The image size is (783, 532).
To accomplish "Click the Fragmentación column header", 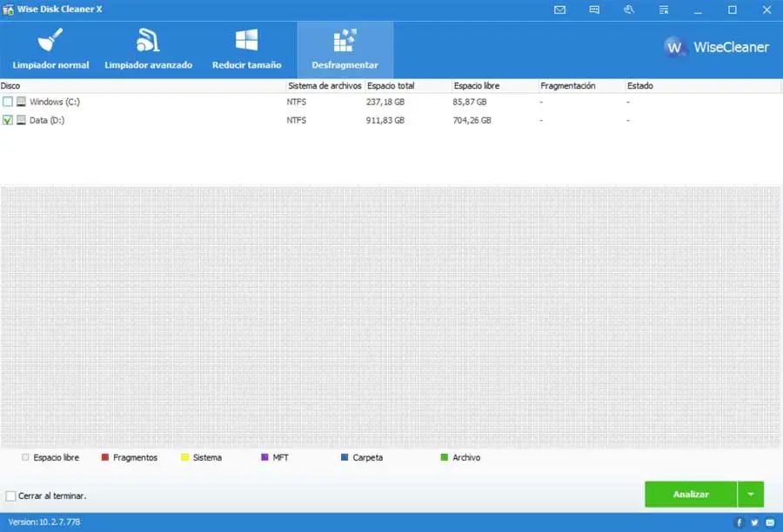I will click(582, 86).
